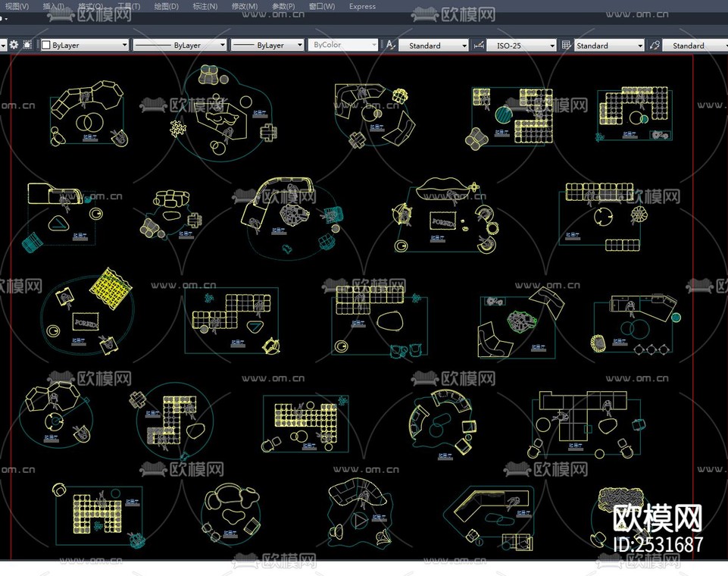Screen dimensions: 728x576
Task: Open the 工具(T) menu
Action: point(129,6)
